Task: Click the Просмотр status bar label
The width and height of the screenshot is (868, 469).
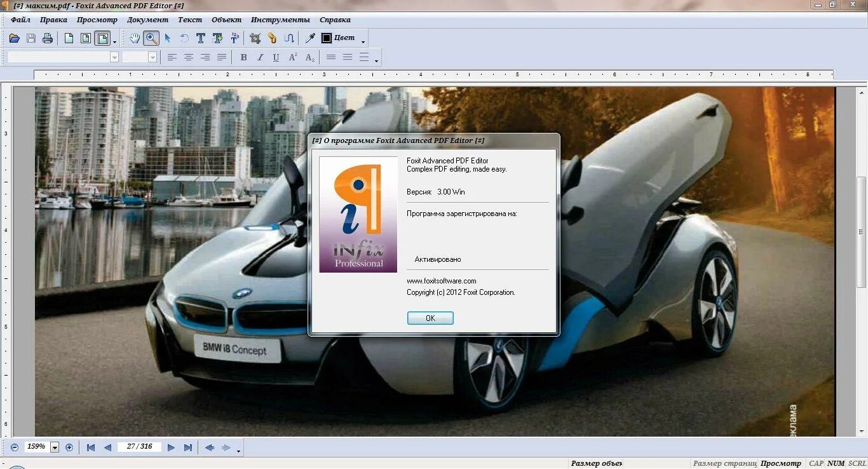Action: [781, 463]
